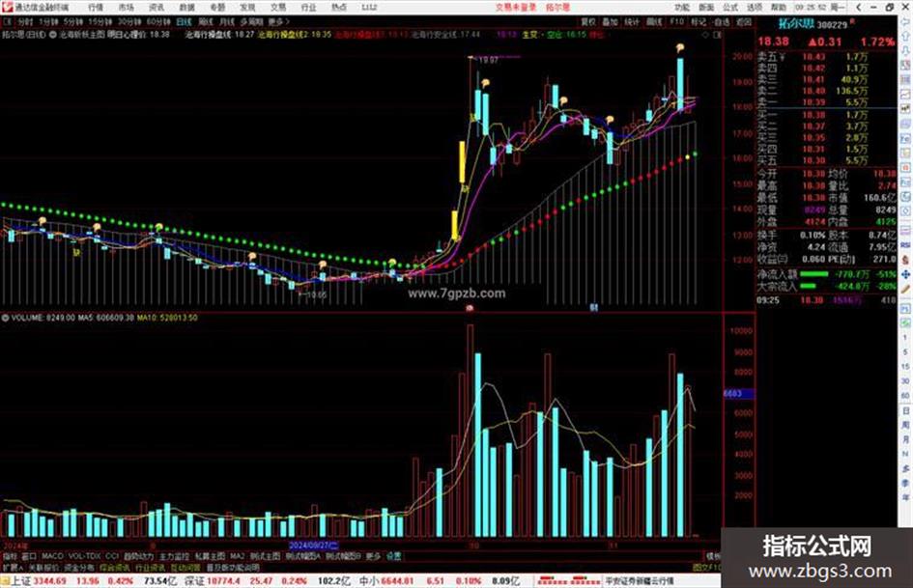Screen dimensions: 913x588
Task: Expand the 卖五 order book arrow
Action: [x=782, y=57]
